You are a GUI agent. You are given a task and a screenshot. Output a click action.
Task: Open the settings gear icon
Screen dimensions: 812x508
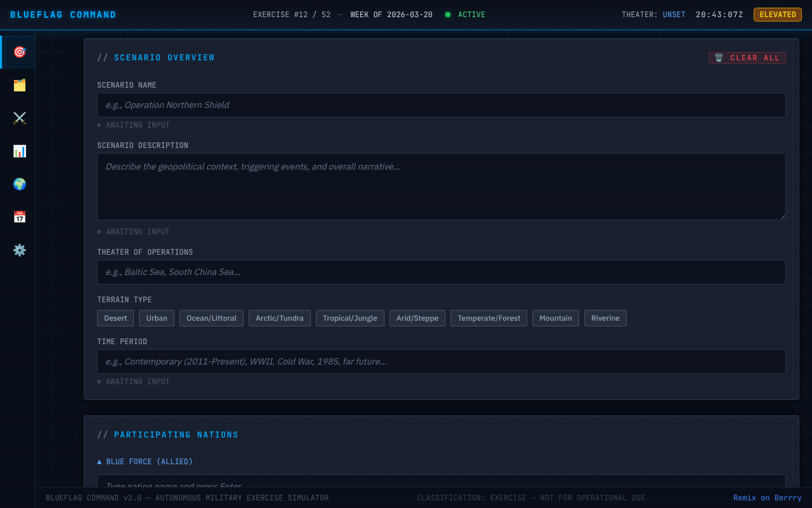(19, 250)
